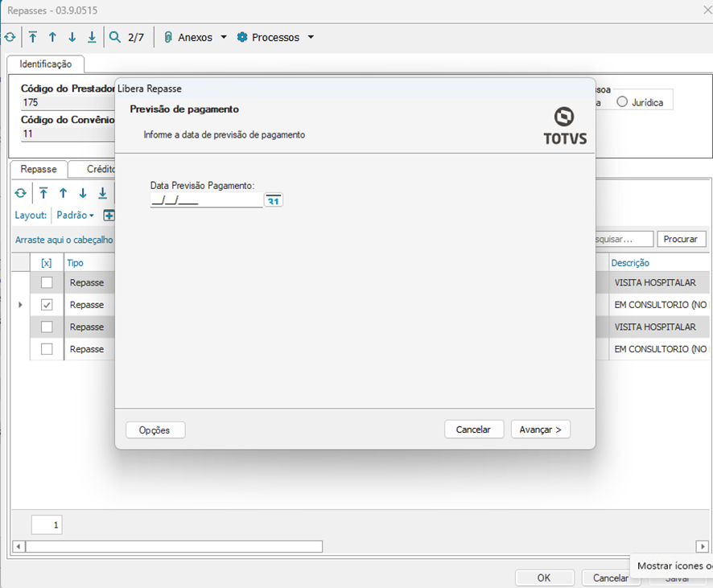The height and width of the screenshot is (588, 713).
Task: Click the Procurar button
Action: click(681, 239)
